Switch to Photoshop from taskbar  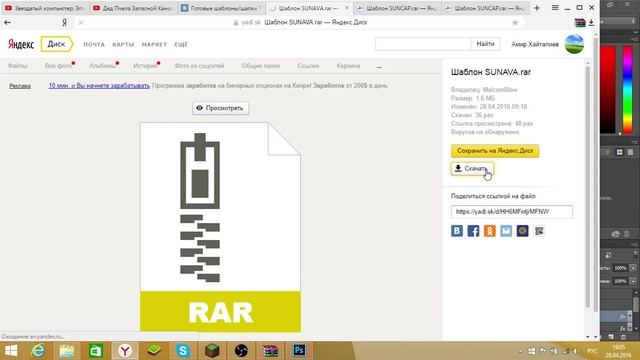[299, 351]
